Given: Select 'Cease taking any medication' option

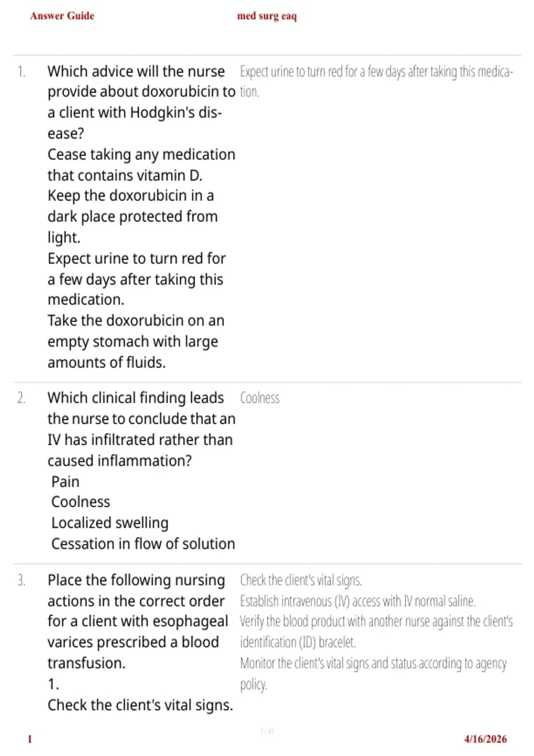Looking at the screenshot, I should click(x=142, y=165).
